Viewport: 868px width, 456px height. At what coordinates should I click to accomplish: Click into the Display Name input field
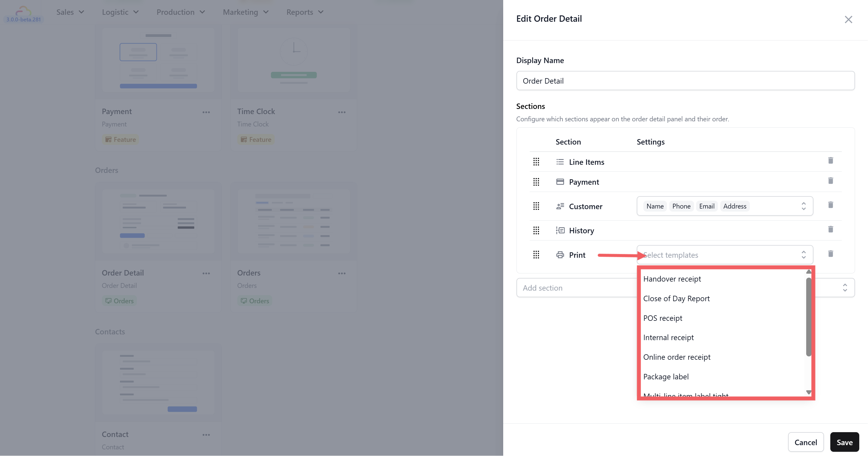point(685,81)
